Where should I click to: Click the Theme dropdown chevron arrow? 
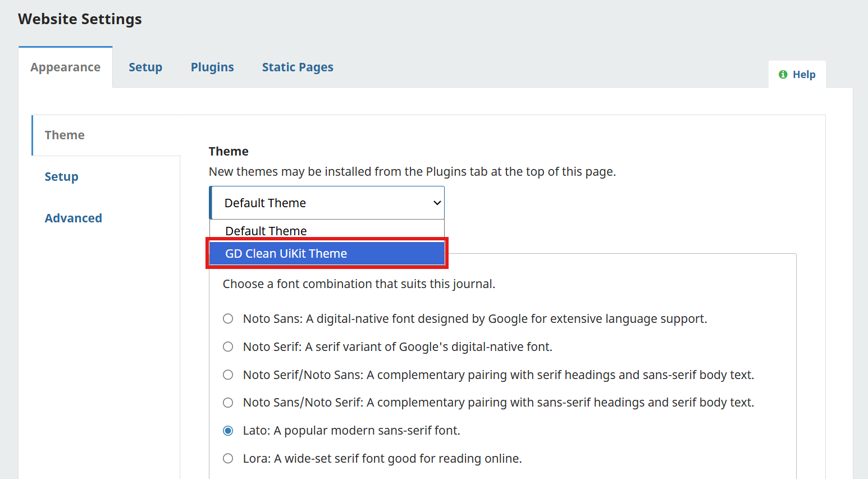pyautogui.click(x=437, y=203)
